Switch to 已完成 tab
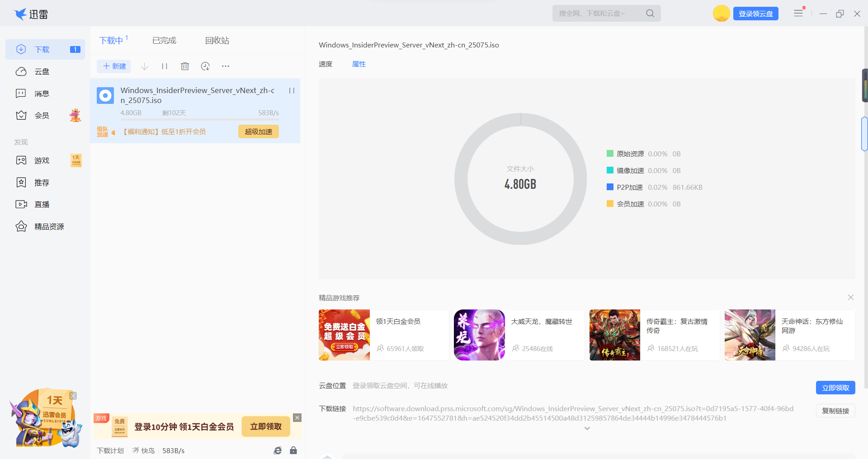This screenshot has height=459, width=868. tap(164, 40)
